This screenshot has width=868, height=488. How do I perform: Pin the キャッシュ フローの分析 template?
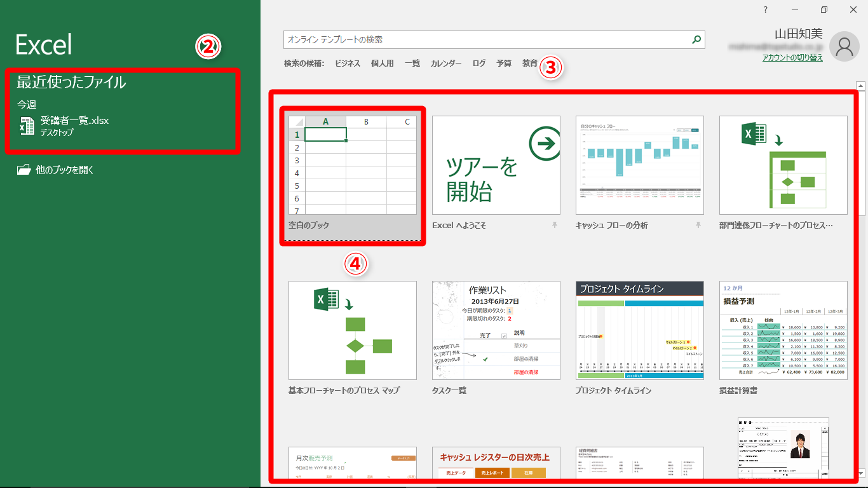(x=698, y=226)
